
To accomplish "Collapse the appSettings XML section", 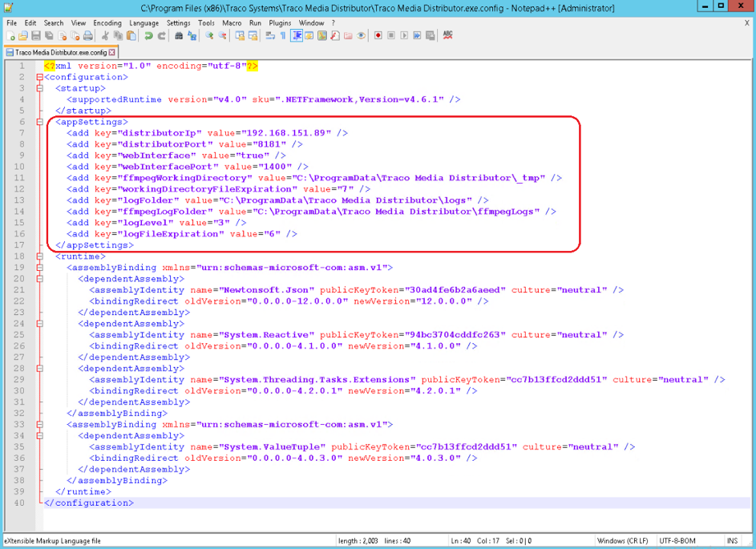I will coord(38,122).
